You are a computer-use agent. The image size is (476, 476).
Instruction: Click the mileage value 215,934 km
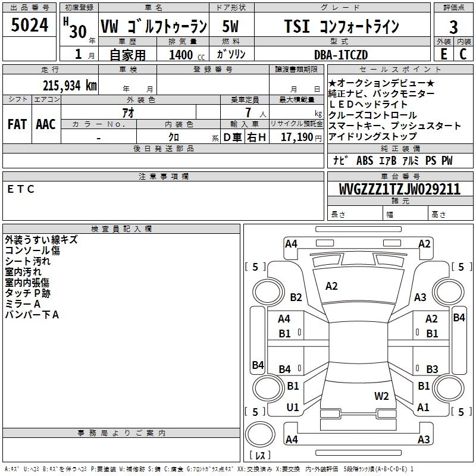[70, 85]
